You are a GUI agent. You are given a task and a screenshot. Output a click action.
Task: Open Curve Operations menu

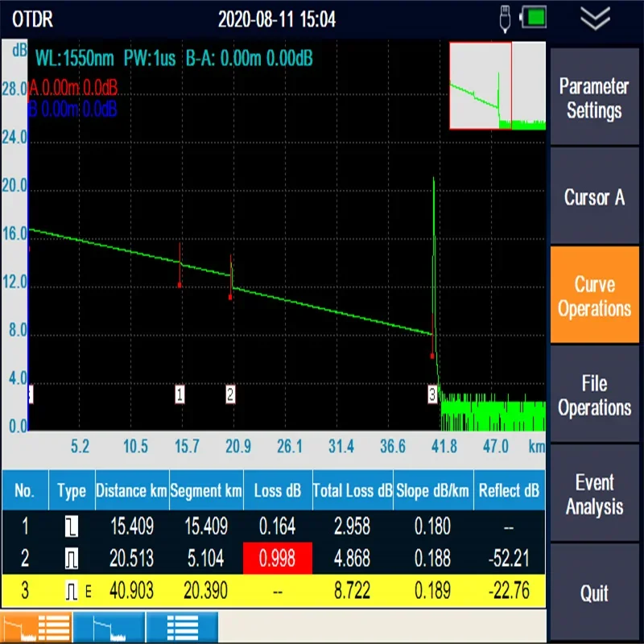594,295
